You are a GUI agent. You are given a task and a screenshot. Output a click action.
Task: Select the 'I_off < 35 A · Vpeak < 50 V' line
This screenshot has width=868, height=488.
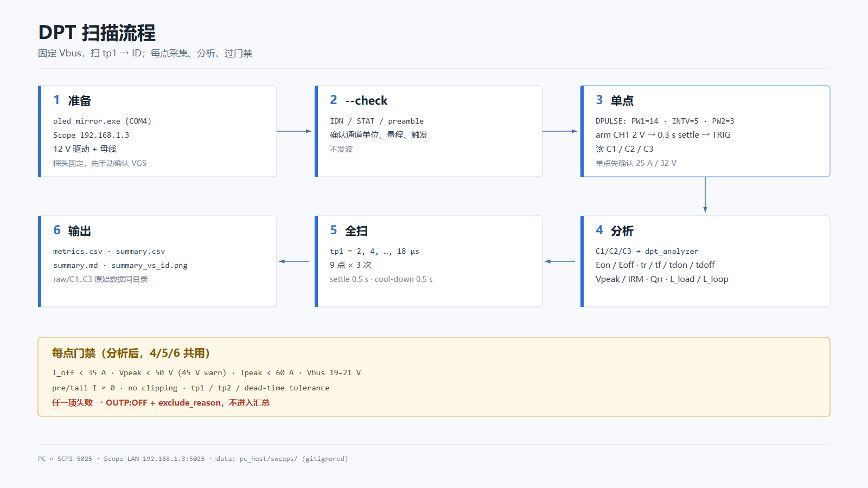[206, 373]
